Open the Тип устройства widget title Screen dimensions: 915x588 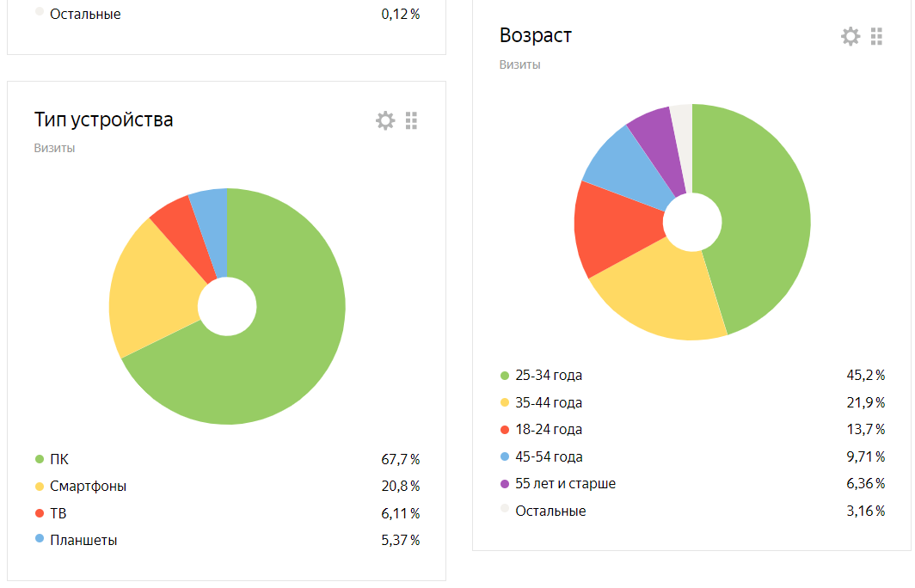[x=103, y=119]
